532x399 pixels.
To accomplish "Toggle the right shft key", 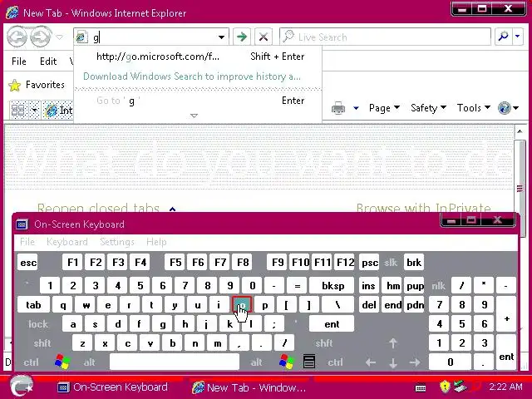I will 324,343.
